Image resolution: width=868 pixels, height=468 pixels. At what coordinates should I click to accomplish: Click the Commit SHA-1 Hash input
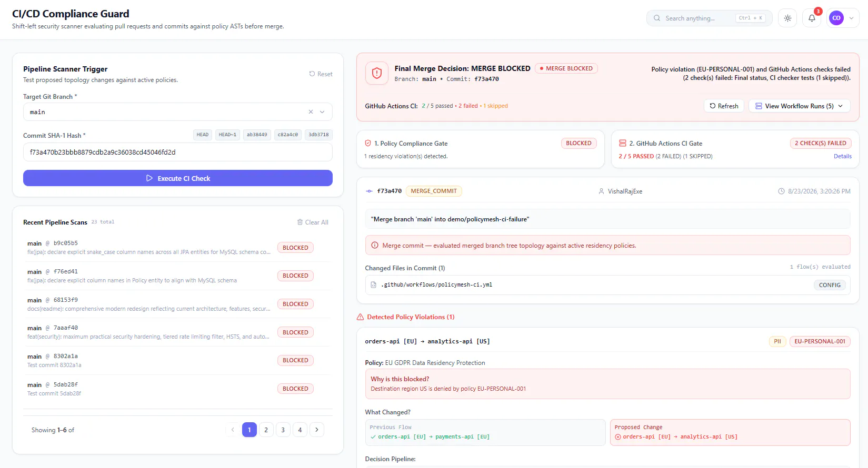pos(178,152)
